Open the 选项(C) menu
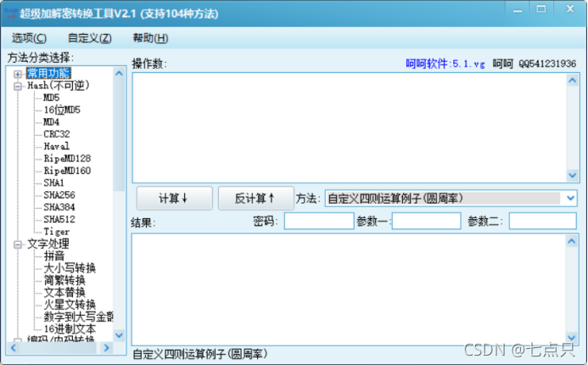 coord(29,38)
